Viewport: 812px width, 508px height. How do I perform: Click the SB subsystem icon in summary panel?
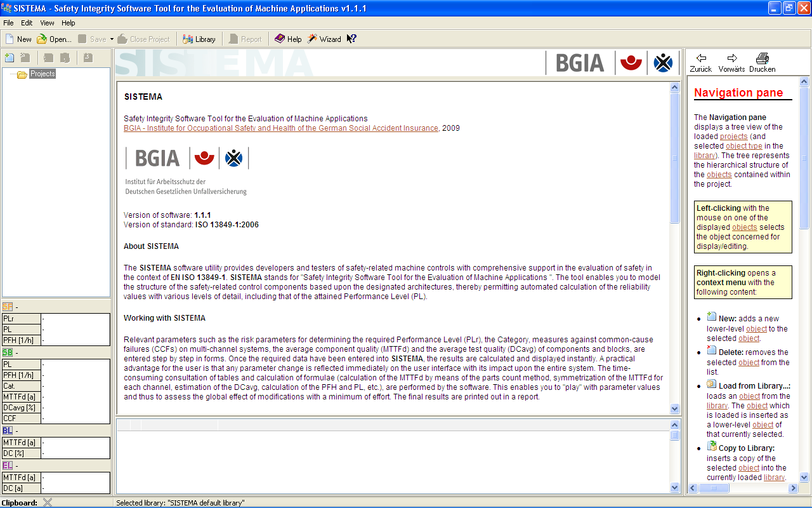8,352
